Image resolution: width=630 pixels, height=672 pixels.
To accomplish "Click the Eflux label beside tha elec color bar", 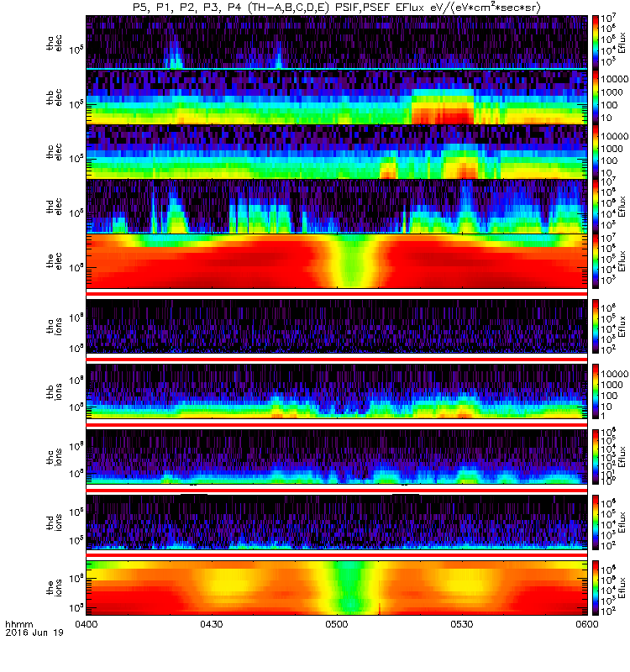I will point(622,43).
